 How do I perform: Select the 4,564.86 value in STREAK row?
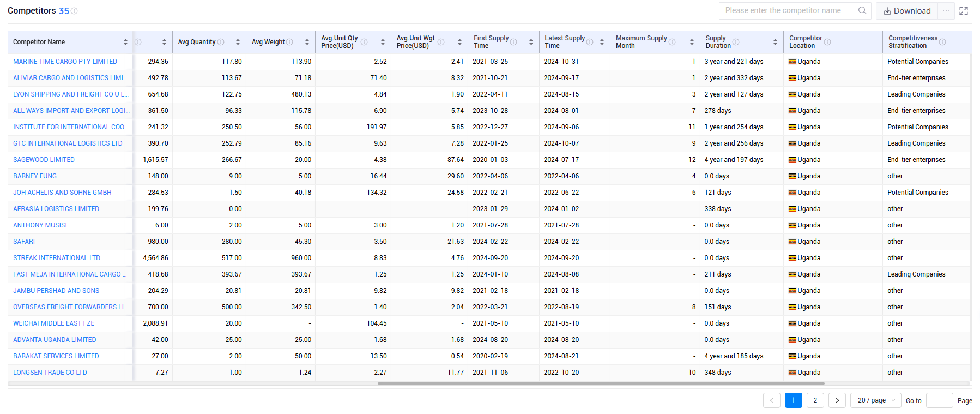coord(155,258)
